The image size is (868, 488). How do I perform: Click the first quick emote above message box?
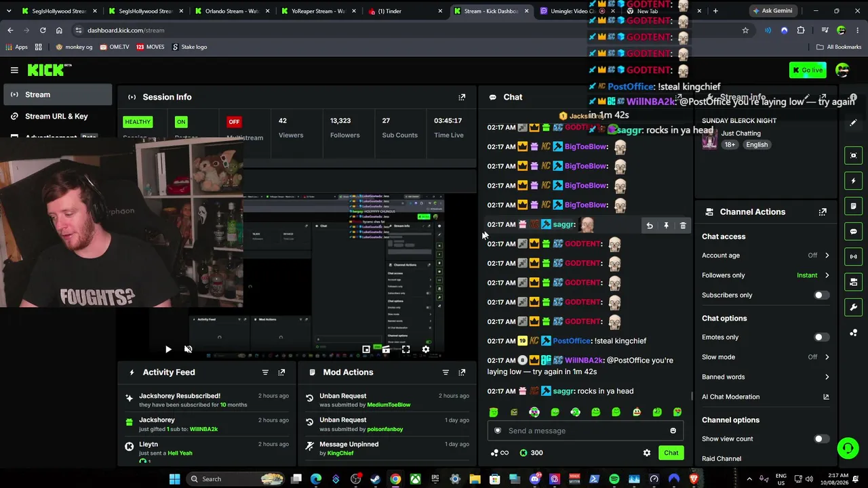tap(494, 412)
